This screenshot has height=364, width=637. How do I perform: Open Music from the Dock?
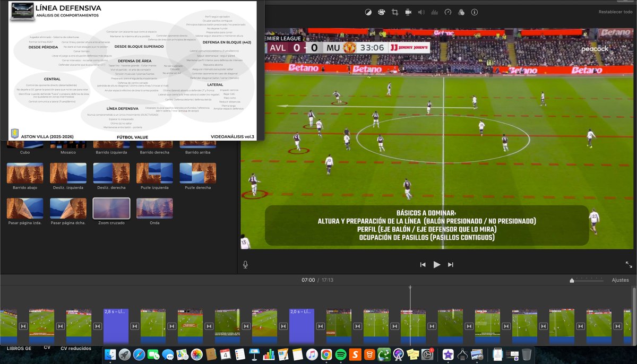coord(312,354)
